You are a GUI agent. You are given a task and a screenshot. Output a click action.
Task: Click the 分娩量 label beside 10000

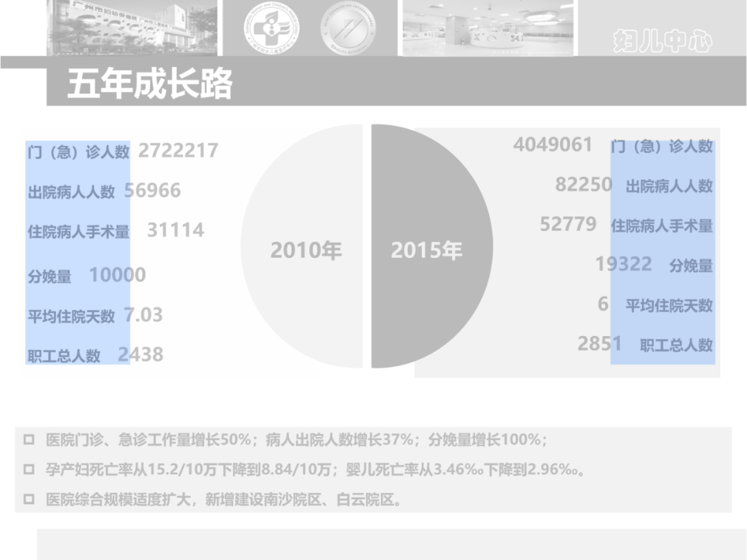click(50, 276)
